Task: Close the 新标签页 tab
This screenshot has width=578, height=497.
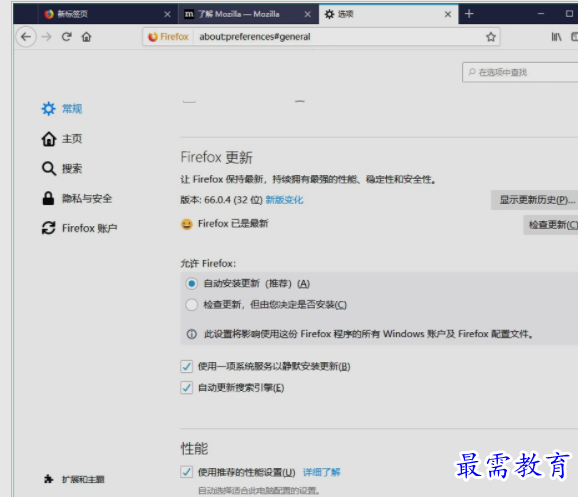Action: click(x=167, y=14)
